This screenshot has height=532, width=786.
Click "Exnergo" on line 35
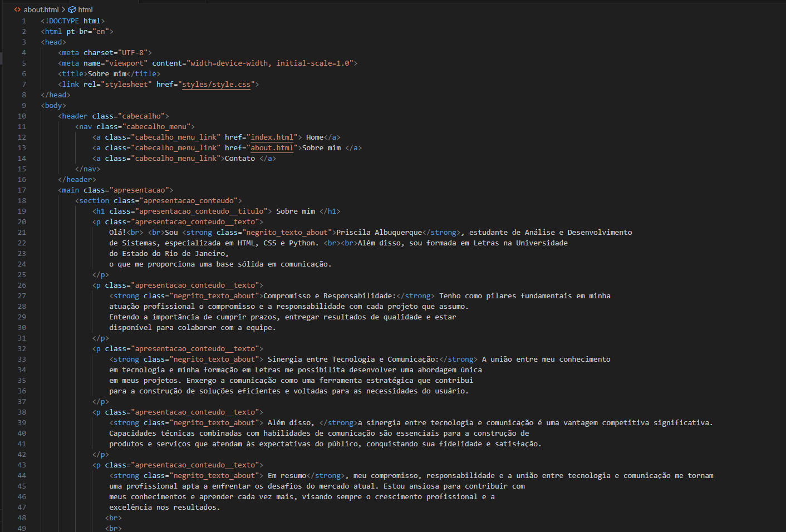(201, 381)
